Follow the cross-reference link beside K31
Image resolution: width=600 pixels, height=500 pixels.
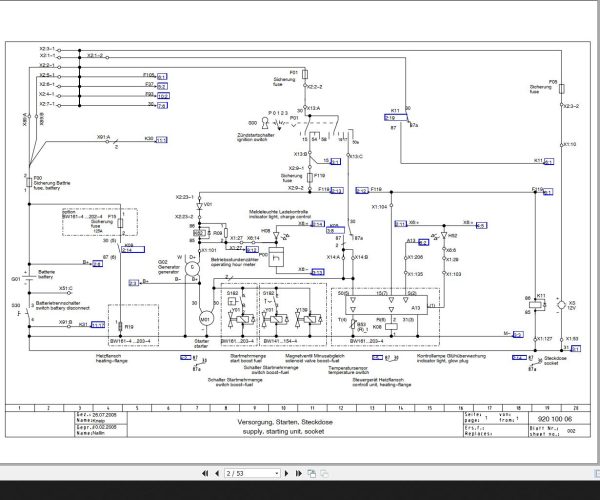[98, 325]
